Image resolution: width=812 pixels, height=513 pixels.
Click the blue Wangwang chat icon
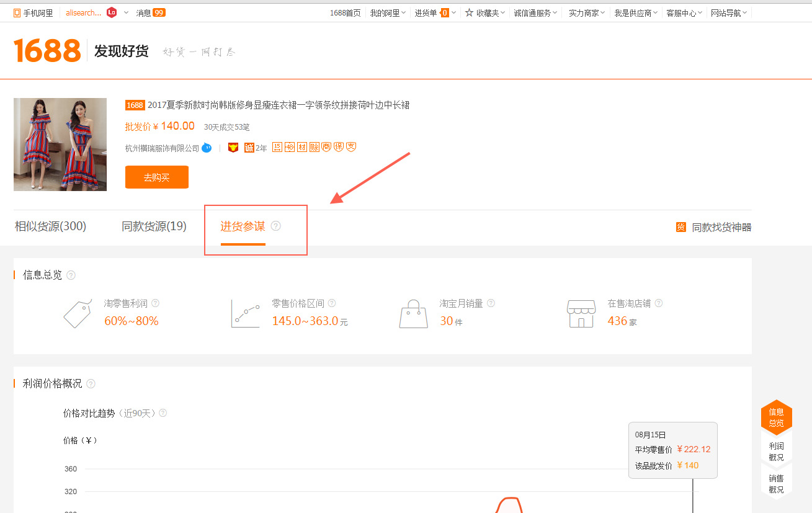click(207, 148)
